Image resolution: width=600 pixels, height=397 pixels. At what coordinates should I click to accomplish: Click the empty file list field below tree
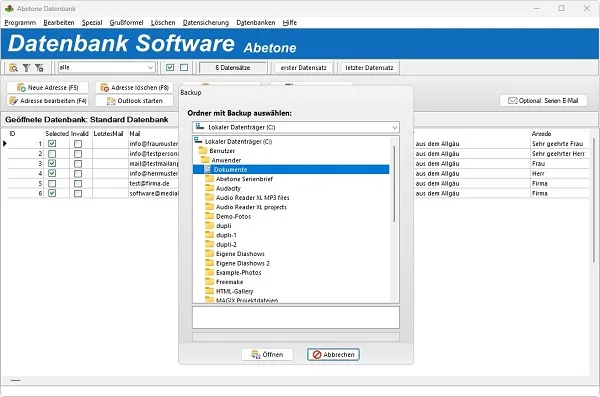click(296, 317)
